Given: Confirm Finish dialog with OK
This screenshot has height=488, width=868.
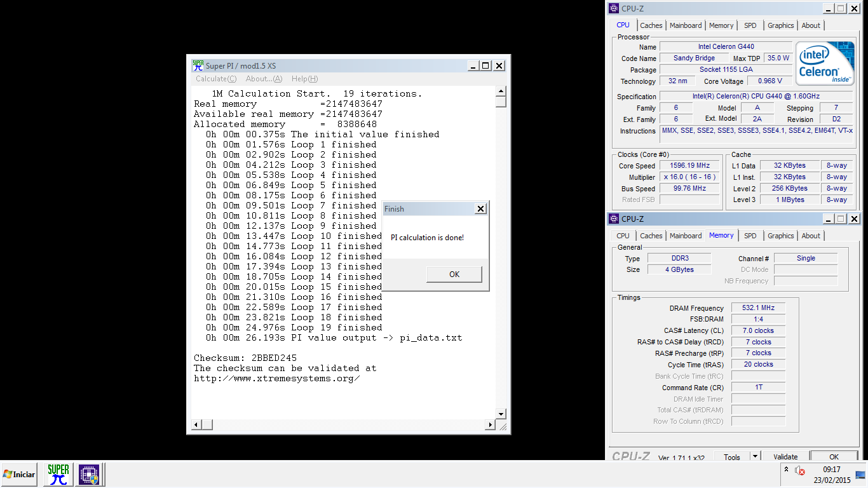Looking at the screenshot, I should (454, 274).
